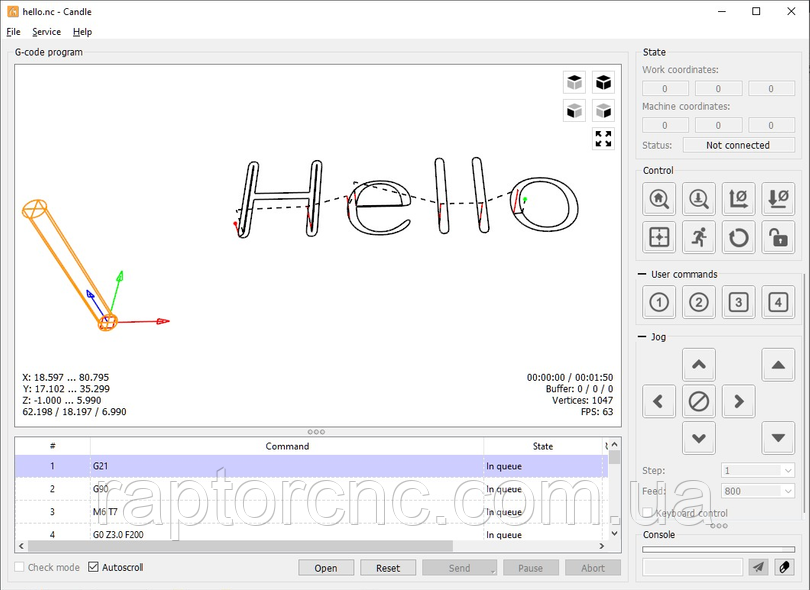Click the Reset button below the table
This screenshot has height=590, width=810.
pyautogui.click(x=388, y=568)
